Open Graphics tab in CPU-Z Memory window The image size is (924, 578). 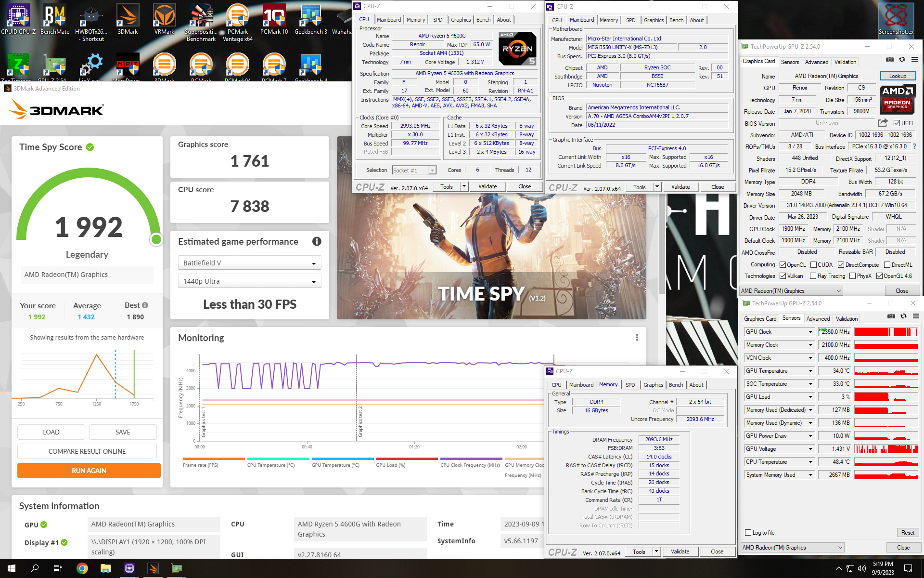click(x=653, y=385)
